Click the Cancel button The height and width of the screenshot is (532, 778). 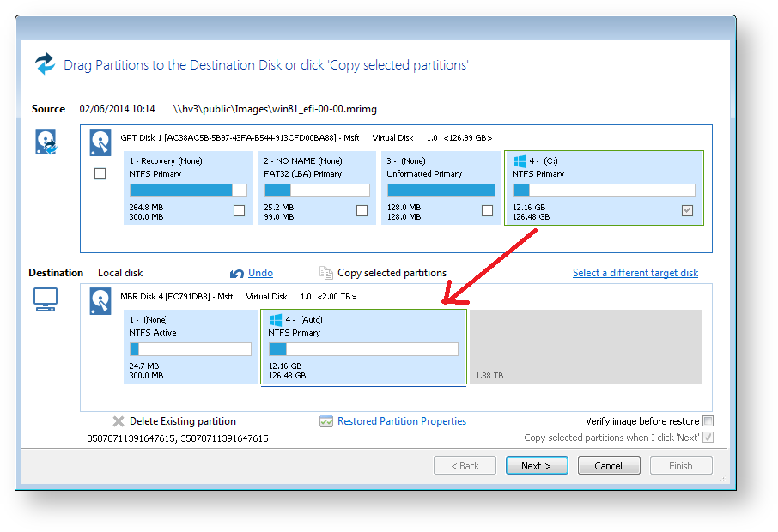(609, 465)
